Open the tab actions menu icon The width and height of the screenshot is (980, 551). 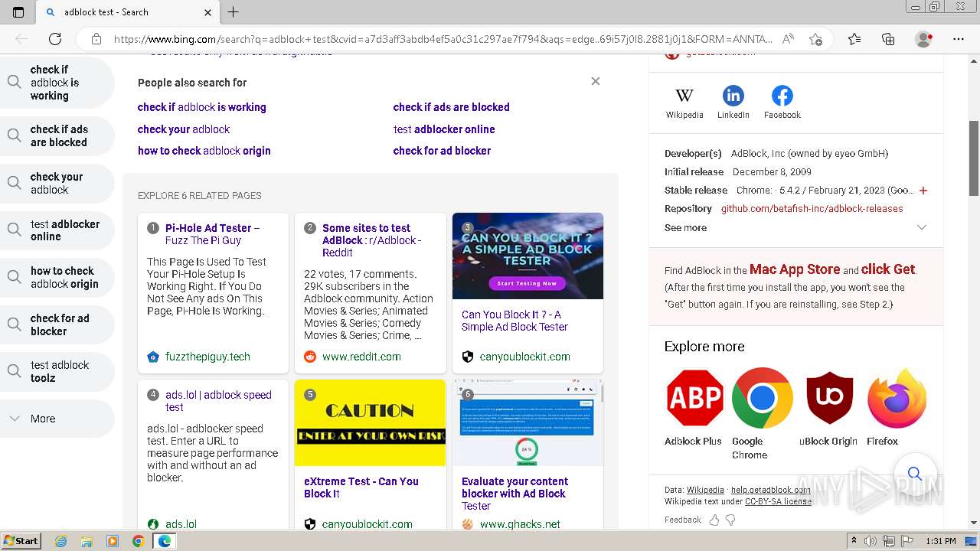point(18,12)
